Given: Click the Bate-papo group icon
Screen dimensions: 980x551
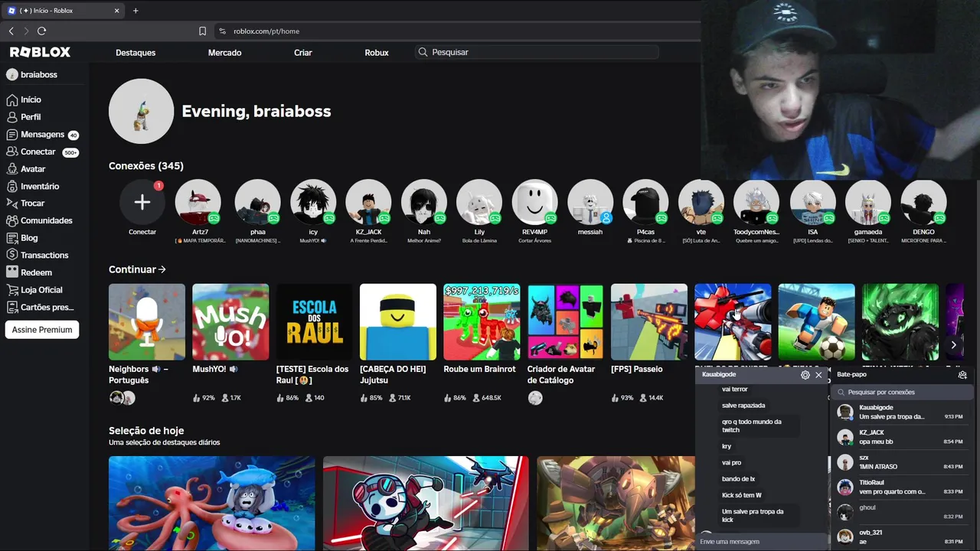Looking at the screenshot, I should tap(962, 375).
